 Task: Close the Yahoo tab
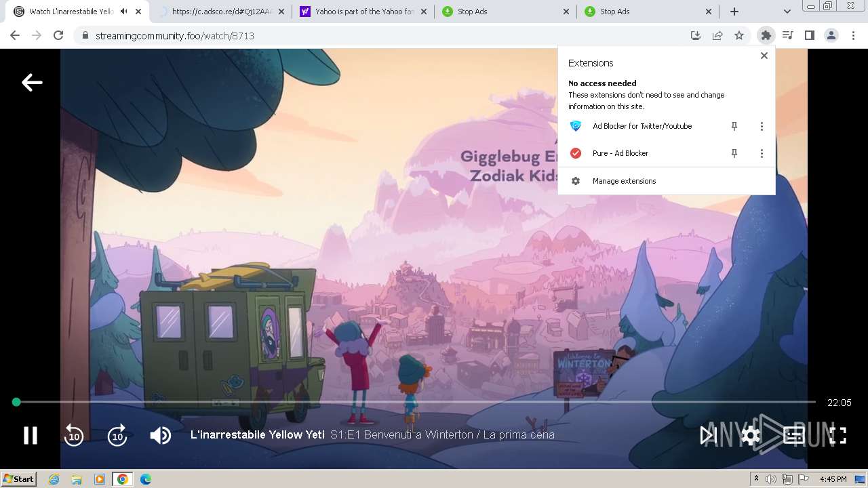425,12
